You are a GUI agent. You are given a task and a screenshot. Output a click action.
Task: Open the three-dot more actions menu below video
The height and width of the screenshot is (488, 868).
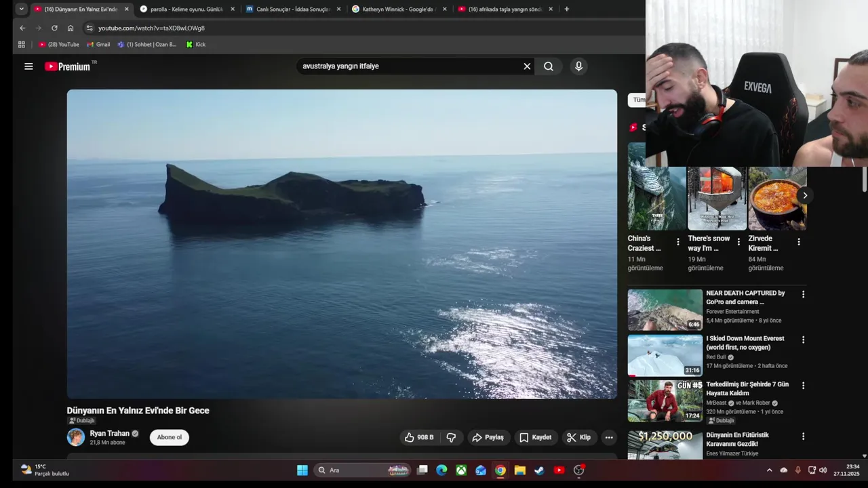point(609,437)
